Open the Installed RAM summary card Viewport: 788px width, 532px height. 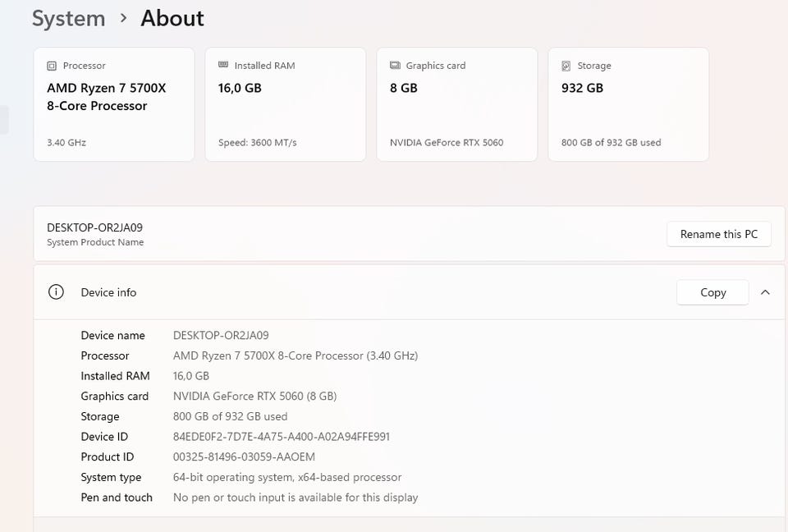coord(286,104)
